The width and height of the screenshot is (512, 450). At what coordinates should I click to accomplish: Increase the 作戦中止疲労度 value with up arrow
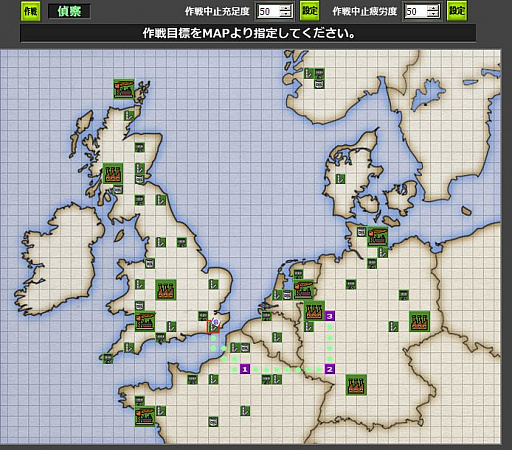(433, 8)
